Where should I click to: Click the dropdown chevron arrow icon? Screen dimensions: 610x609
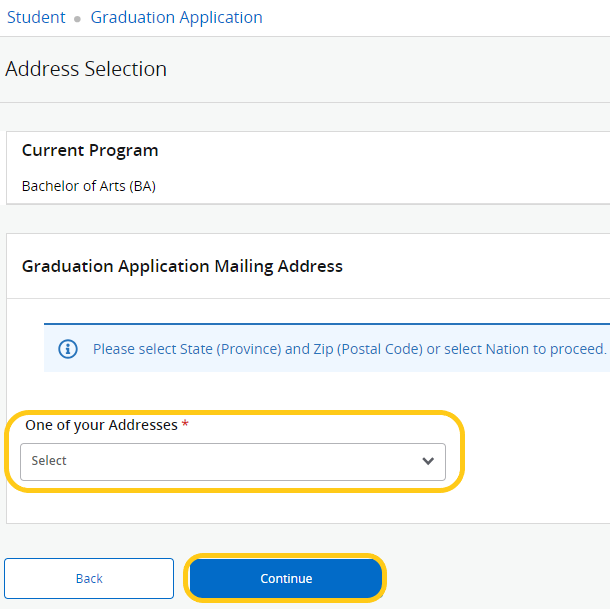pos(428,461)
